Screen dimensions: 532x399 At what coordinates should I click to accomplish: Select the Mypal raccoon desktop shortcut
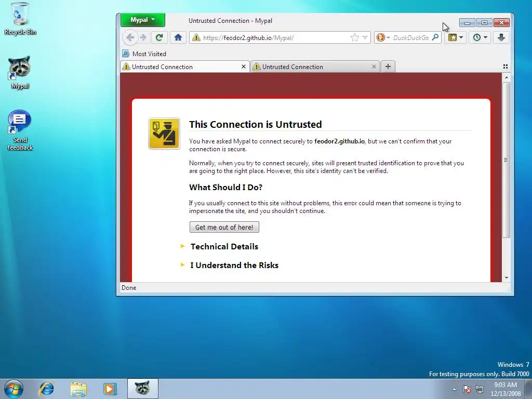[x=20, y=73]
